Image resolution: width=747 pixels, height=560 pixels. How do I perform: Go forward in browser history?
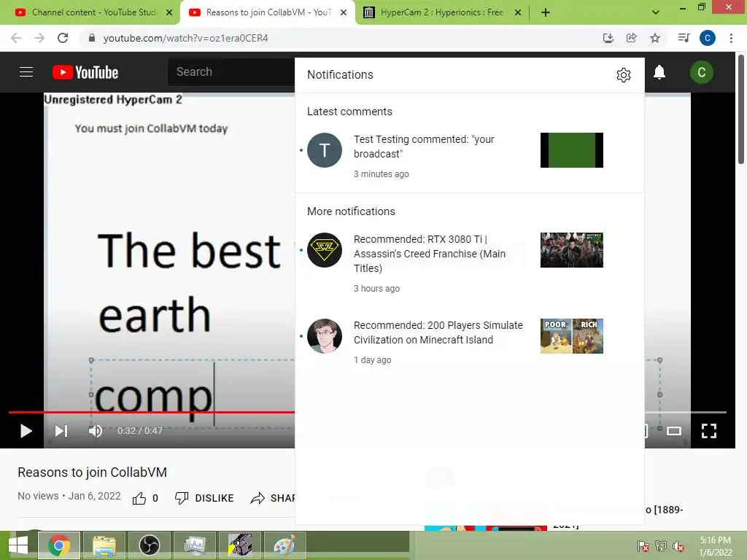tap(39, 38)
